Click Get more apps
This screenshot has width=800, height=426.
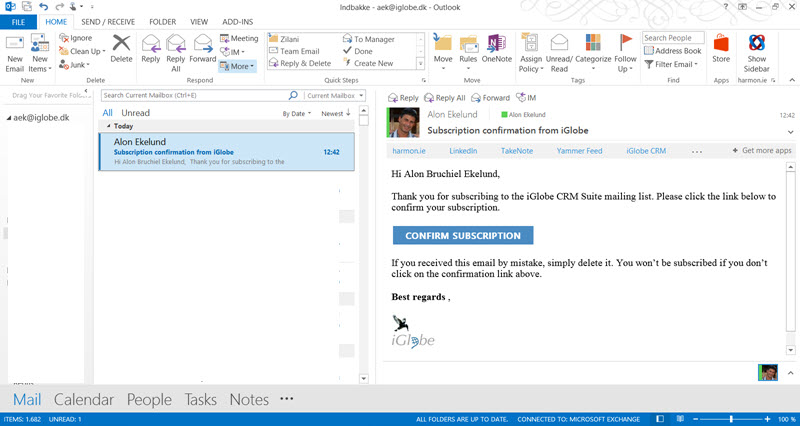[762, 151]
